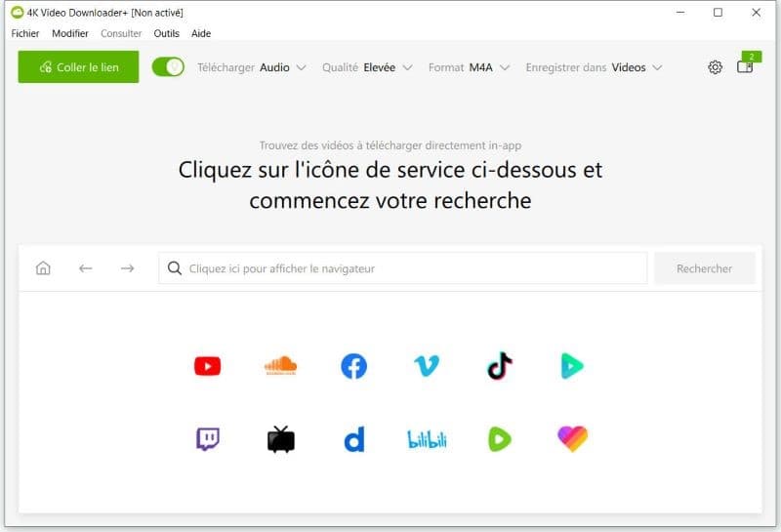This screenshot has height=532, width=781.
Task: Open the Fichier menu
Action: [25, 33]
